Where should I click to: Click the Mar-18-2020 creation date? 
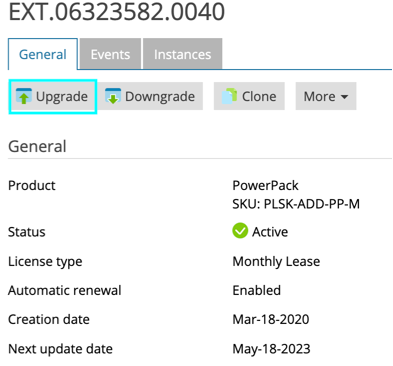coord(271,319)
